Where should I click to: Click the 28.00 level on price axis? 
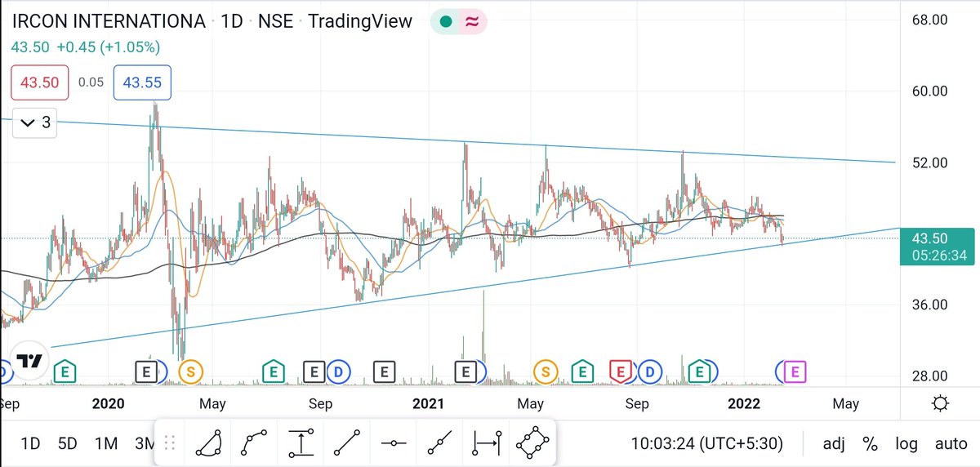(x=929, y=376)
